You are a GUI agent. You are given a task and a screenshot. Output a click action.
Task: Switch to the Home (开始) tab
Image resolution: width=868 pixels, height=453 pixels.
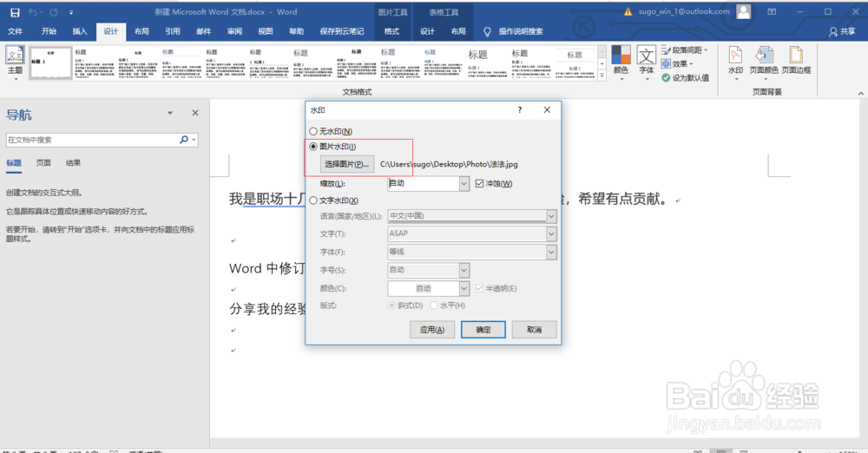click(49, 31)
